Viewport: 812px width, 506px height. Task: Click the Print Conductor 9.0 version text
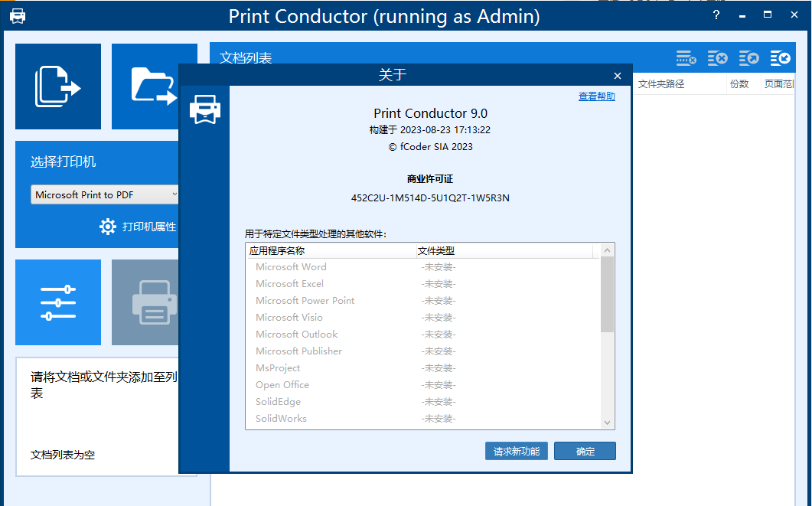(x=430, y=113)
